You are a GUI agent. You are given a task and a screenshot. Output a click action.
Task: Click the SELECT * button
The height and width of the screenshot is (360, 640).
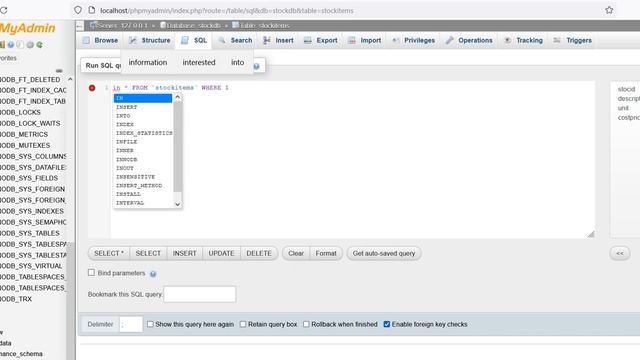(x=109, y=253)
